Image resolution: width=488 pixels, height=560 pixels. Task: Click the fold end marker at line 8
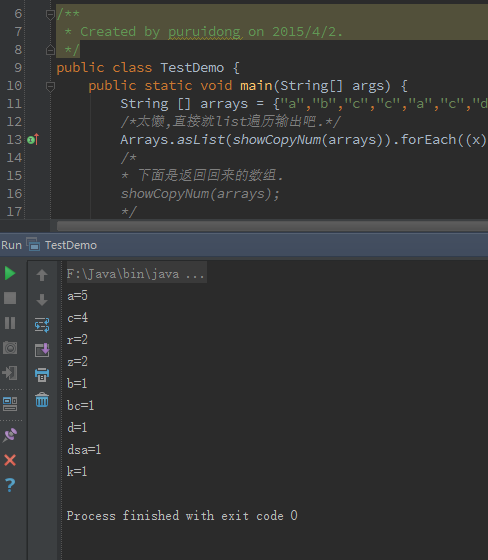click(50, 50)
